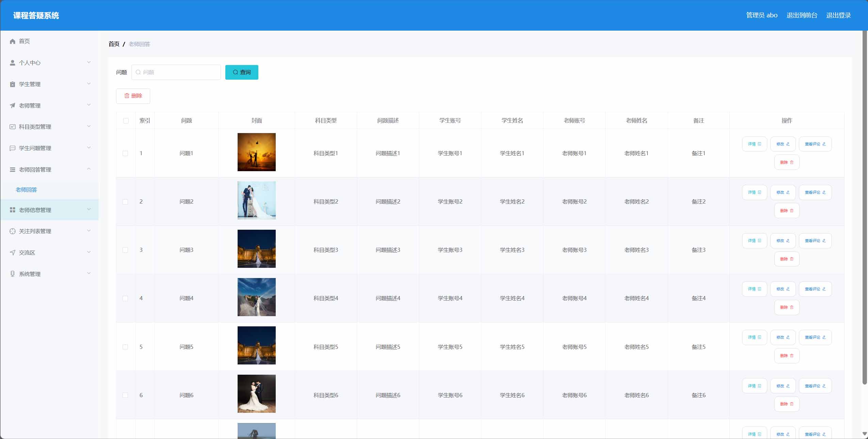Click the 老师姓名4 cell
Image resolution: width=868 pixels, height=439 pixels.
(x=637, y=298)
